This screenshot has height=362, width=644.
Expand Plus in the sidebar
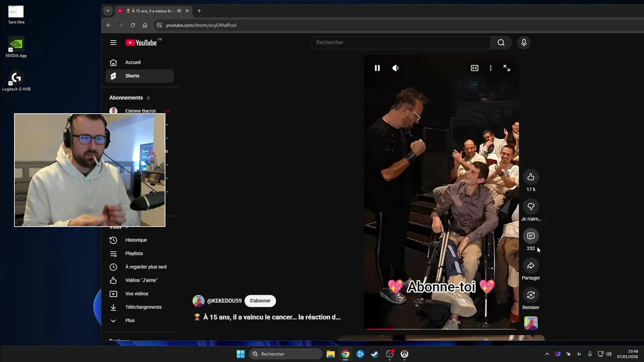(x=139, y=320)
